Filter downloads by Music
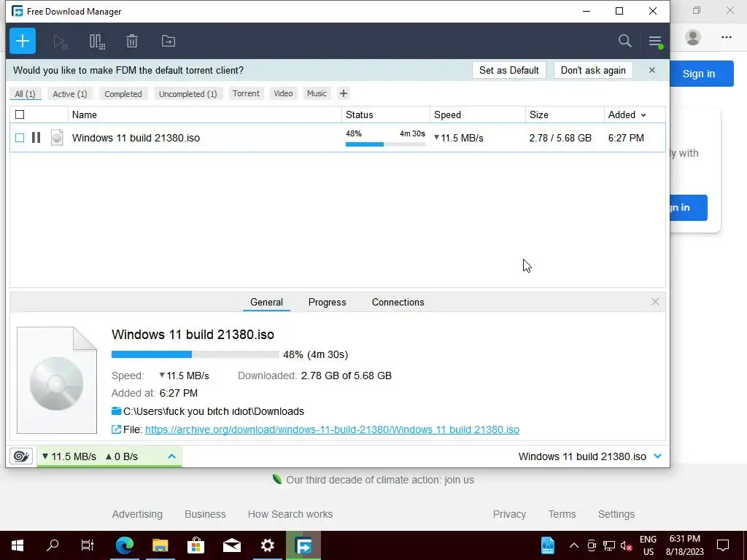Viewport: 747px width, 560px height. click(x=317, y=93)
